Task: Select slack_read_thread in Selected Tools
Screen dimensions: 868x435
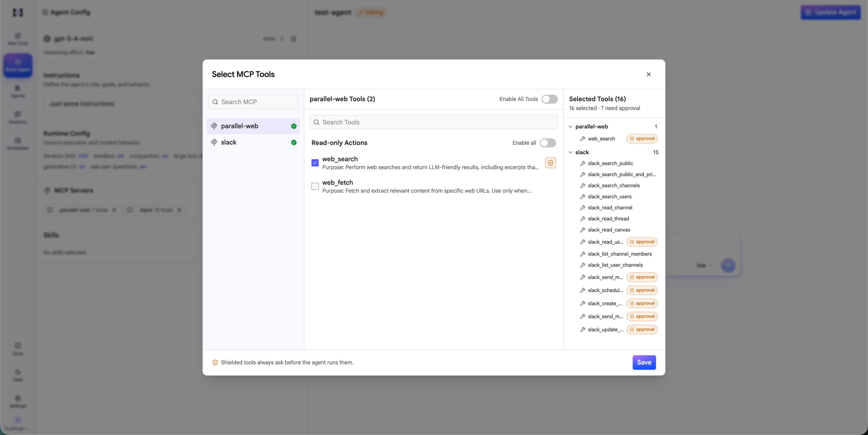Action: tap(608, 219)
